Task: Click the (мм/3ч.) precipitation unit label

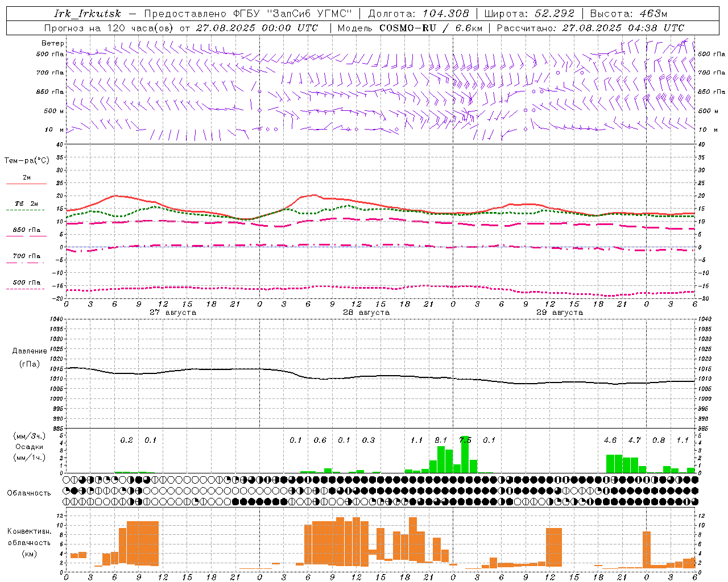Action: pyautogui.click(x=30, y=436)
